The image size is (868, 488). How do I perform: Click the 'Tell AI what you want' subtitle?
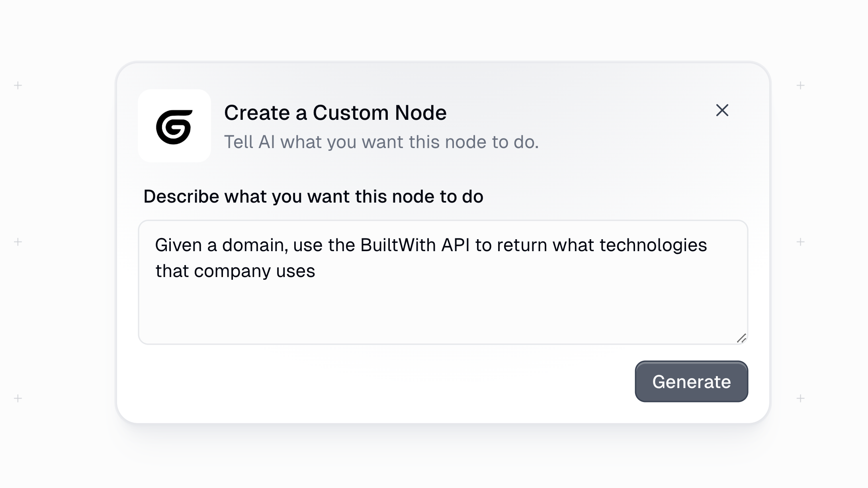tap(381, 142)
